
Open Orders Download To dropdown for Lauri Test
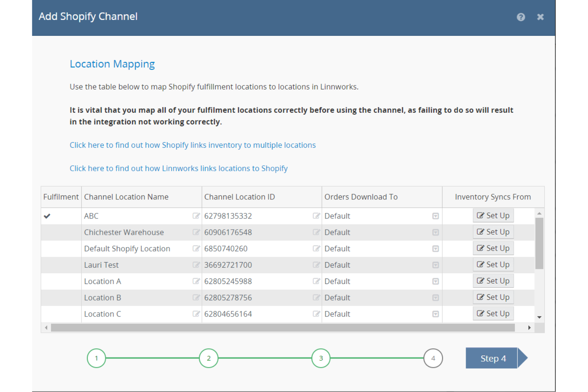coord(435,265)
